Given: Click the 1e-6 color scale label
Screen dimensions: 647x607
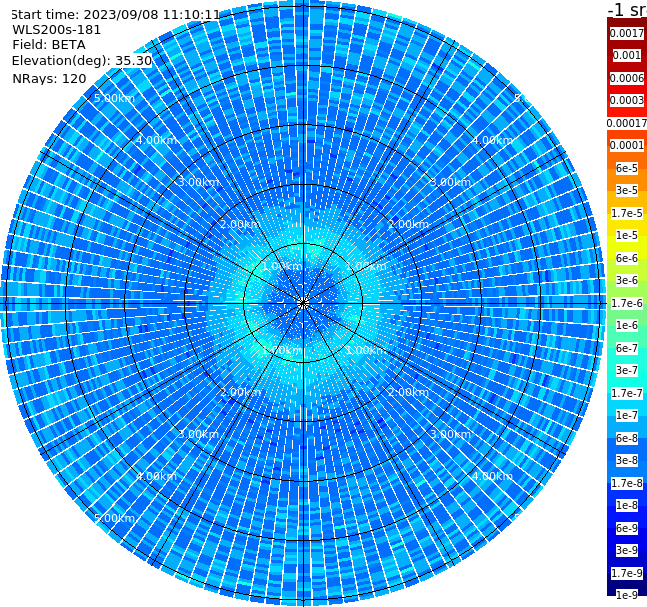Looking at the screenshot, I should click(x=627, y=325).
